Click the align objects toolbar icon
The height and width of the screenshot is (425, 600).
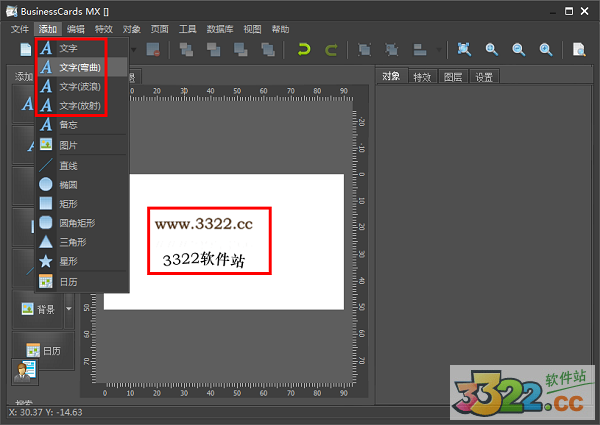tap(420, 50)
